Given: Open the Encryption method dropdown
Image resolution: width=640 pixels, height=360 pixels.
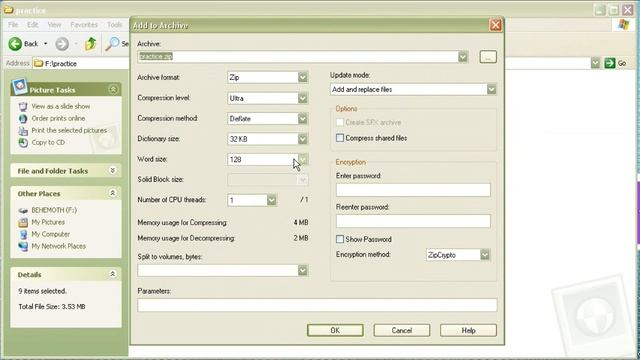Looking at the screenshot, I should point(484,255).
